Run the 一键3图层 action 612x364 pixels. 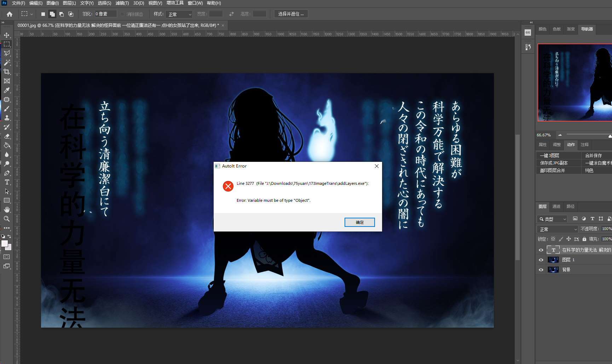(x=558, y=155)
